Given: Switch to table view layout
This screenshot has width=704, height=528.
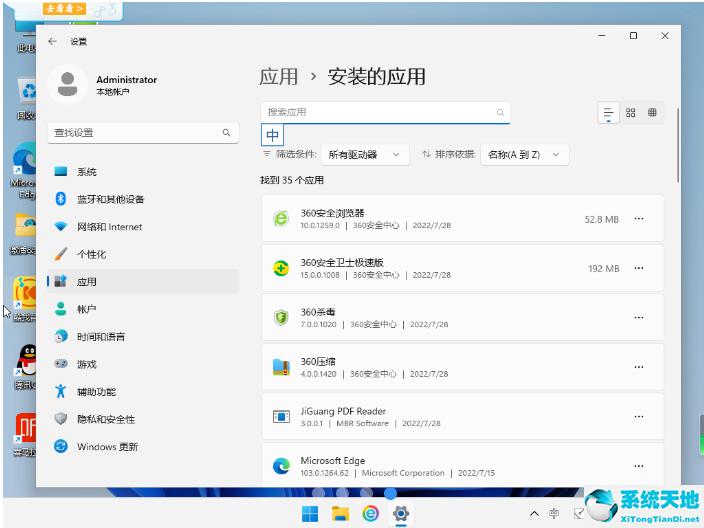Looking at the screenshot, I should pos(653,113).
